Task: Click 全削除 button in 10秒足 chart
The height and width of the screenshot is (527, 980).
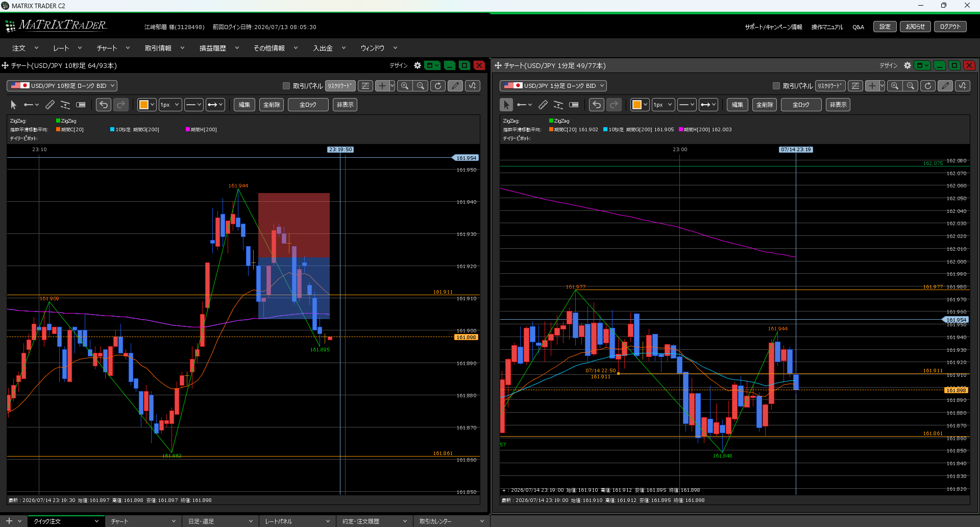Action: [272, 105]
